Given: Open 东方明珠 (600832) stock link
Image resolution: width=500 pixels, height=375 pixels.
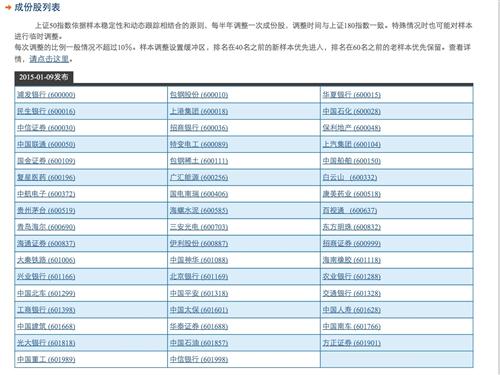Looking at the screenshot, I should 351,227.
